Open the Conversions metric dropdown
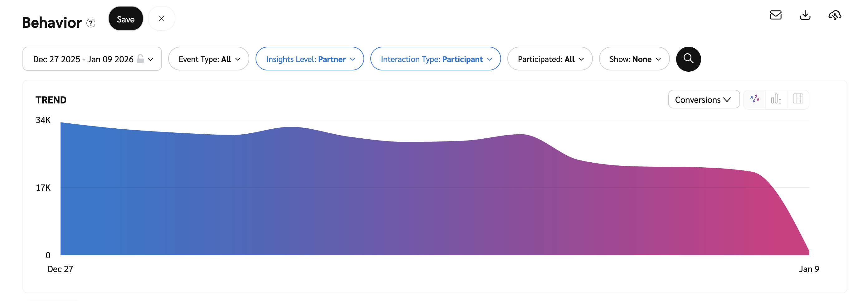Screen dimensions: 868x301 (x=704, y=99)
